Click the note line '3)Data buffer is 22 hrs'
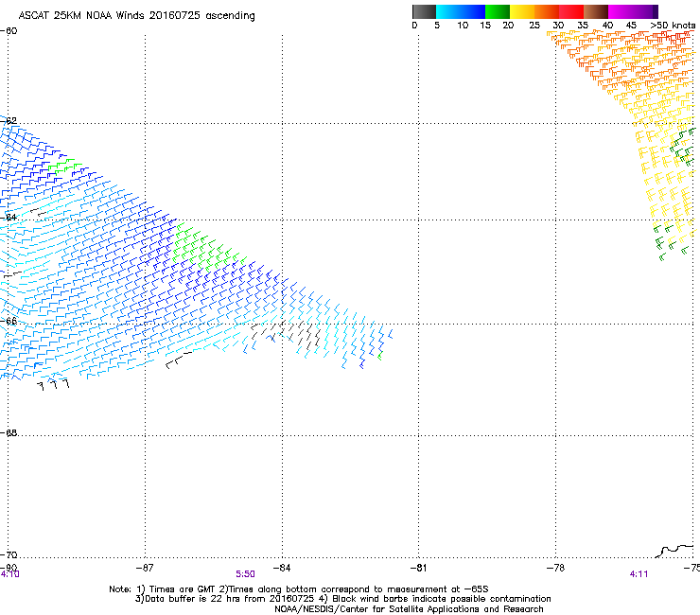This screenshot has width=700, height=615. (x=342, y=599)
